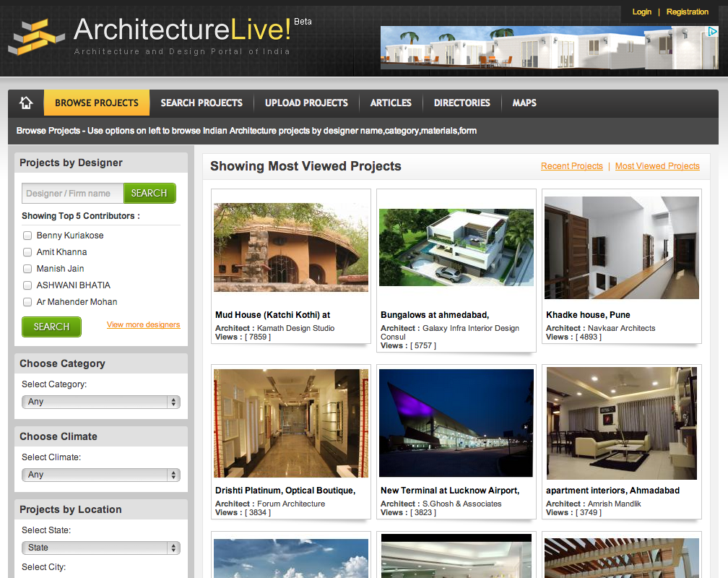The image size is (728, 578).
Task: Open the Select Category dropdown
Action: pyautogui.click(x=101, y=402)
